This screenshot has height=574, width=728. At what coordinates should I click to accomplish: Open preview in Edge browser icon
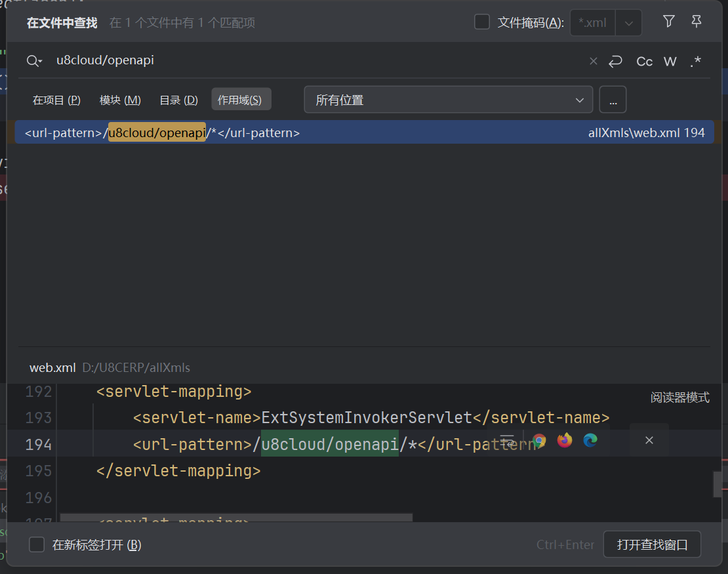click(x=590, y=440)
